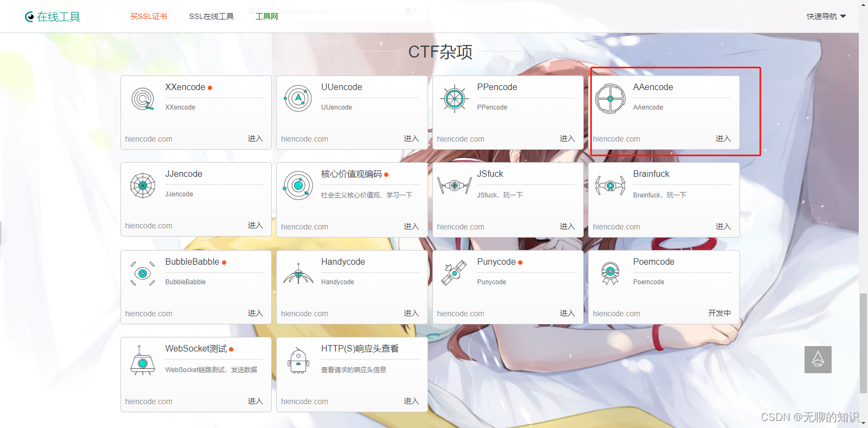Click the JSfuck fighter ship icon
868x428 pixels.
pos(454,186)
